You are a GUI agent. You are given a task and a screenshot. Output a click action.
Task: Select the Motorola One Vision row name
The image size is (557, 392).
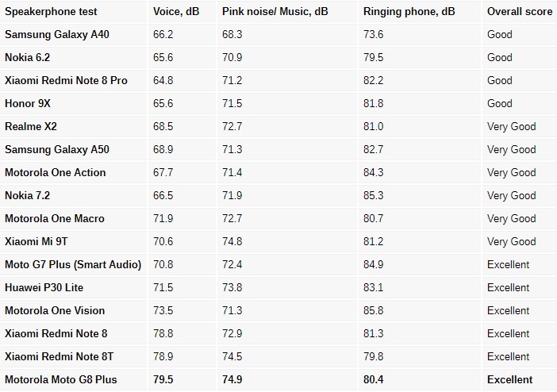55,310
